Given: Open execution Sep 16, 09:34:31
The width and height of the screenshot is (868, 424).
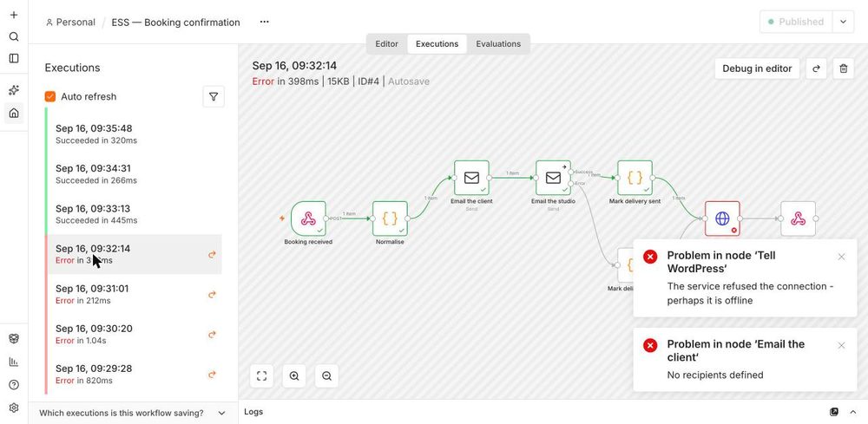Looking at the screenshot, I should (x=135, y=174).
